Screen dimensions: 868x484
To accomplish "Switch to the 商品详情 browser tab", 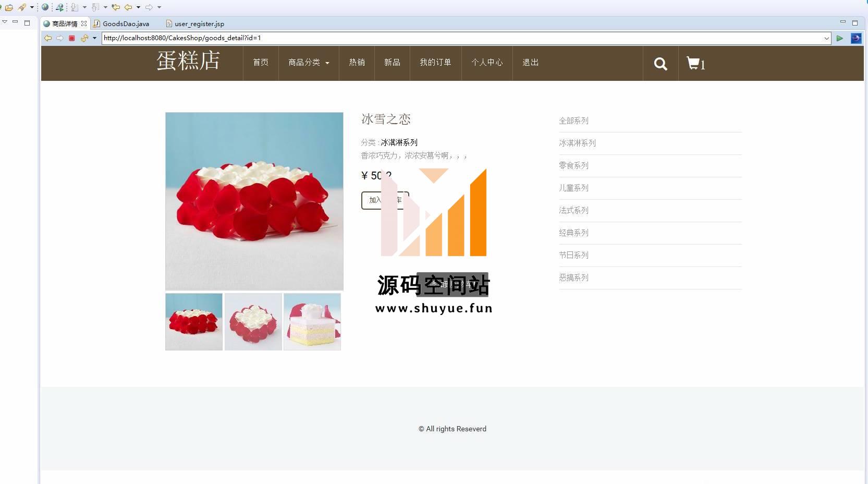I will (x=65, y=23).
